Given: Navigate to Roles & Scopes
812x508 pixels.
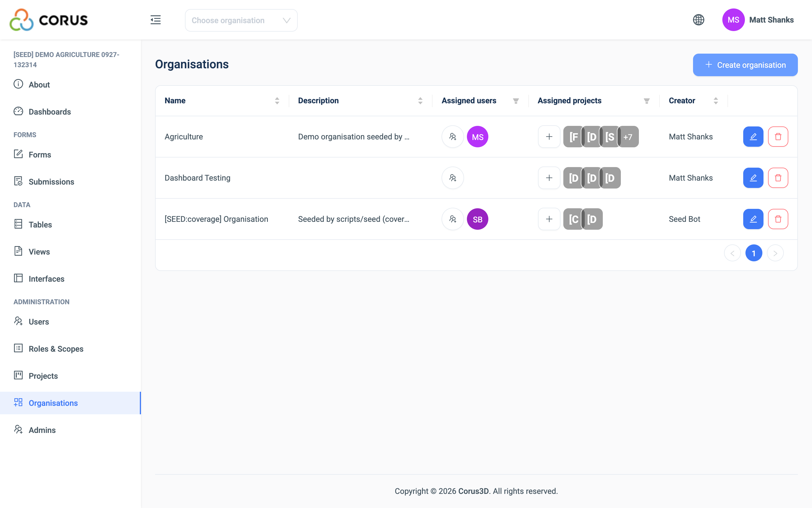Looking at the screenshot, I should [x=70, y=349].
